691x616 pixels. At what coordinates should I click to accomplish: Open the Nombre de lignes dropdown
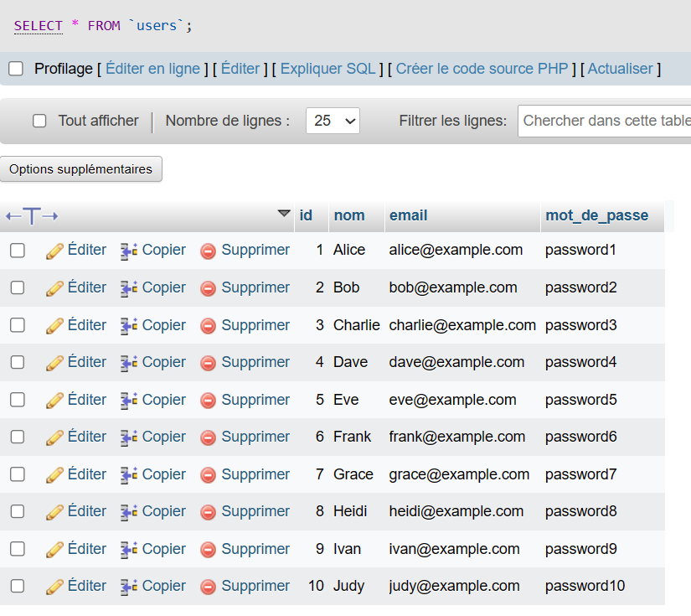point(333,121)
